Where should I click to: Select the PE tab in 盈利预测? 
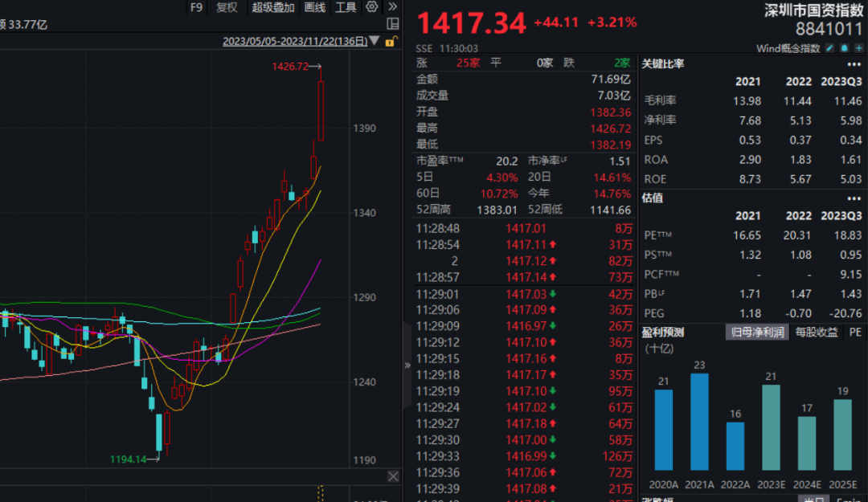point(854,331)
